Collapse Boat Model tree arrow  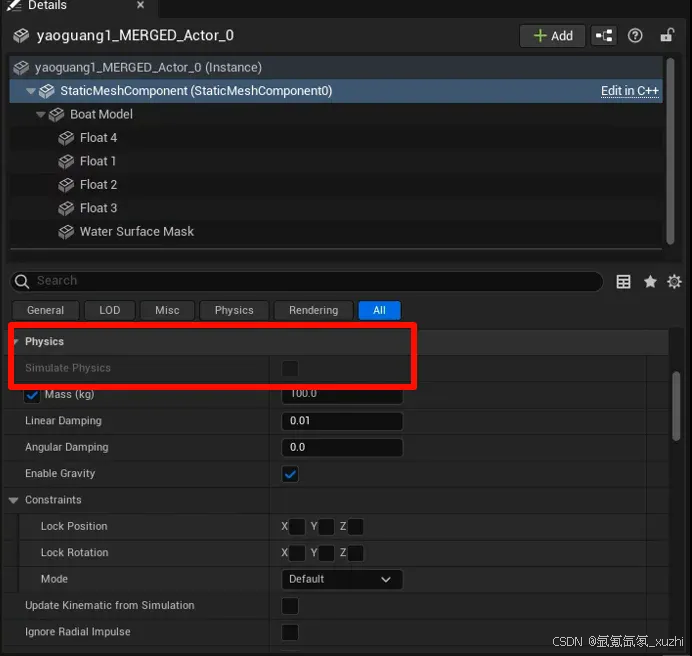tap(41, 115)
